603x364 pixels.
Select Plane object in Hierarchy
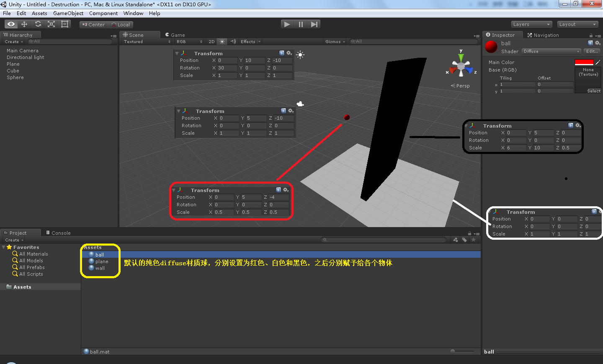(13, 64)
